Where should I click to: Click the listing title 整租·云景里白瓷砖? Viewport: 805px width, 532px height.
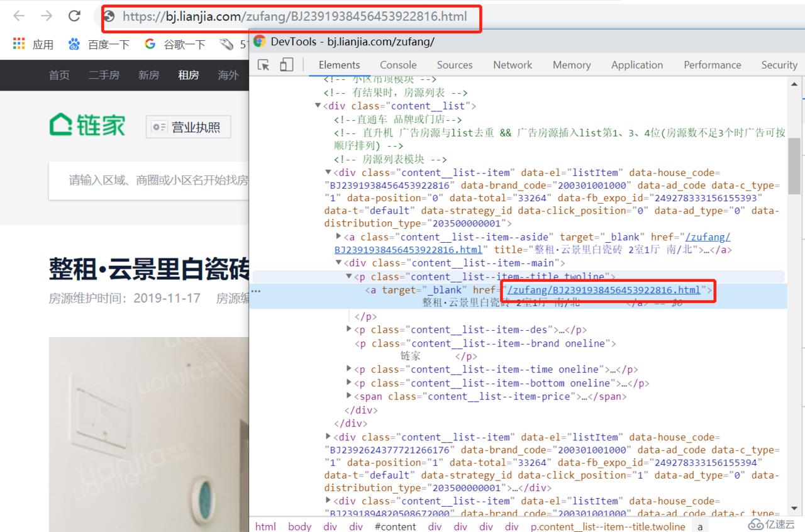(x=149, y=269)
